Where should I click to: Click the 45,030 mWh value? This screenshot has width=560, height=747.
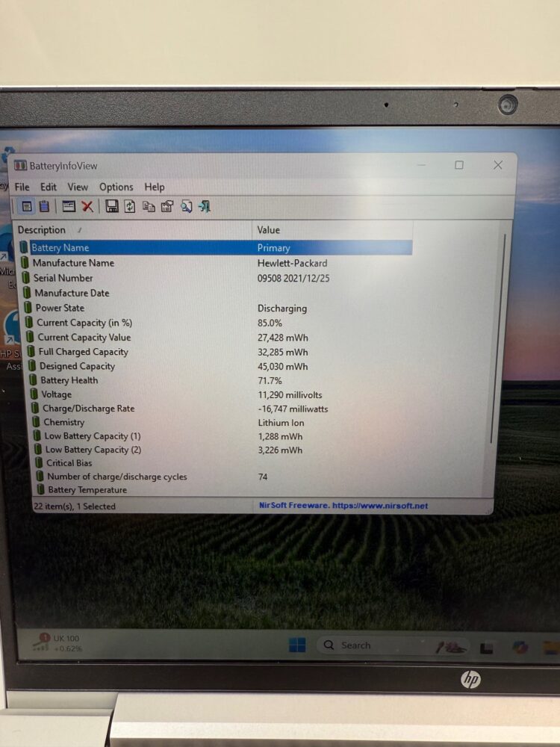[x=283, y=366]
